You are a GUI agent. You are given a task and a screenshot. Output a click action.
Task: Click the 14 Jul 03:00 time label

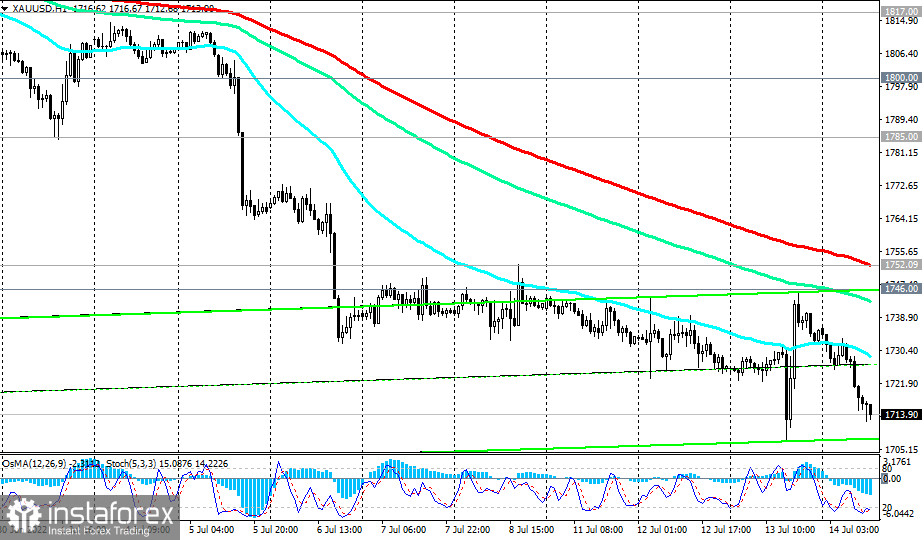[854, 530]
